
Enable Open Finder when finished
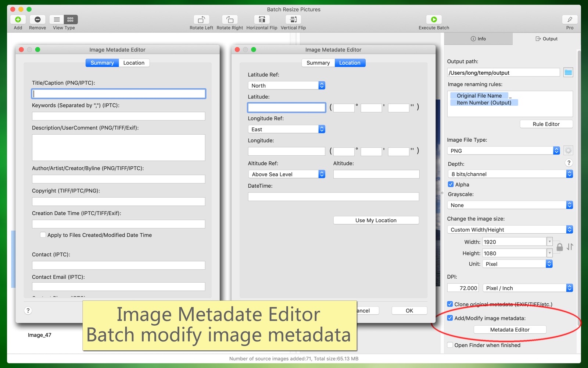(450, 345)
